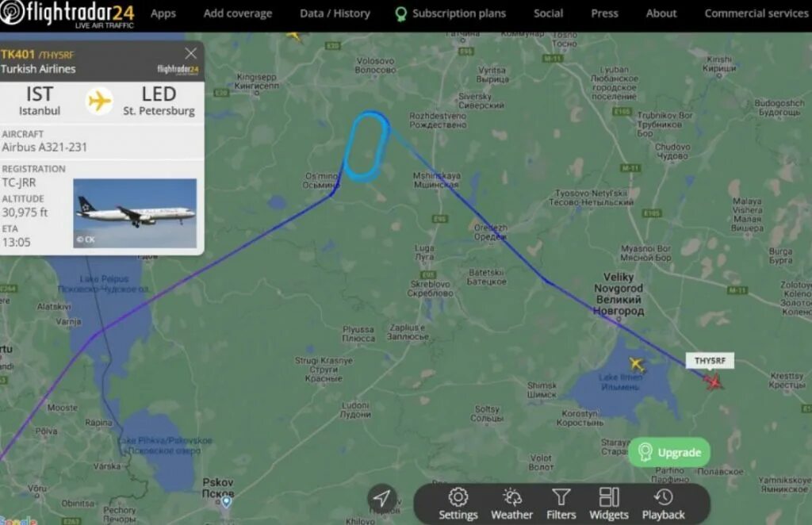Click the TK401 flight number link

point(17,55)
